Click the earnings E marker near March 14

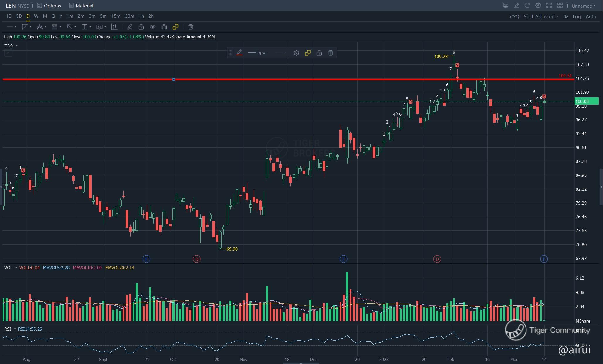click(x=544, y=259)
